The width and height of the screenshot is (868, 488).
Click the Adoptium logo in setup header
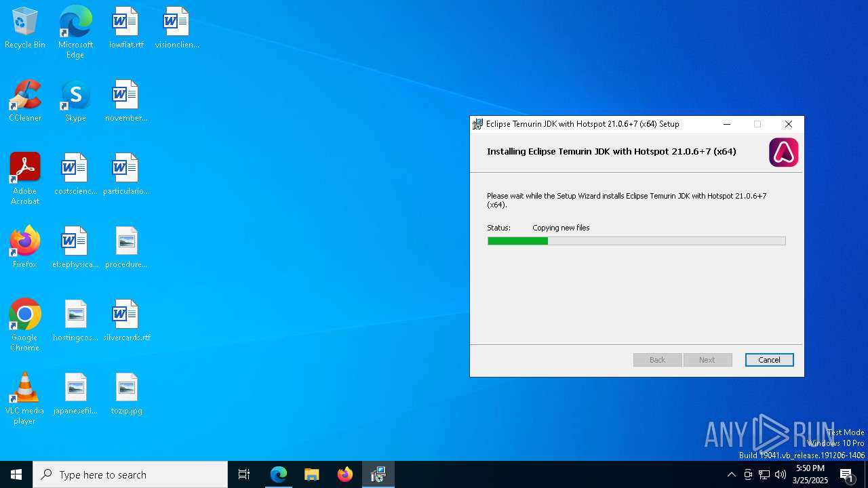tap(783, 152)
